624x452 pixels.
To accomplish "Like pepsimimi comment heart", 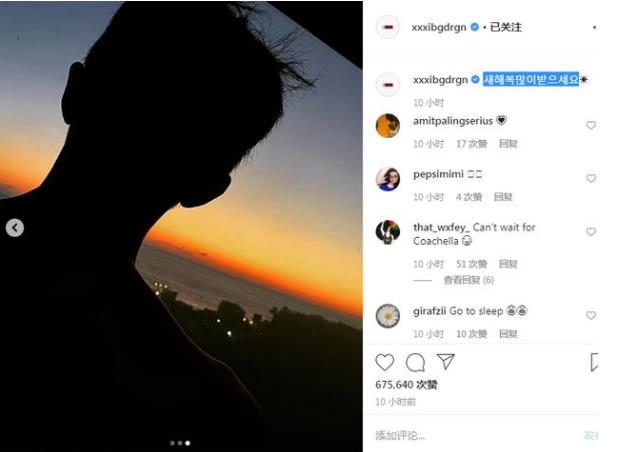I will tap(591, 179).
